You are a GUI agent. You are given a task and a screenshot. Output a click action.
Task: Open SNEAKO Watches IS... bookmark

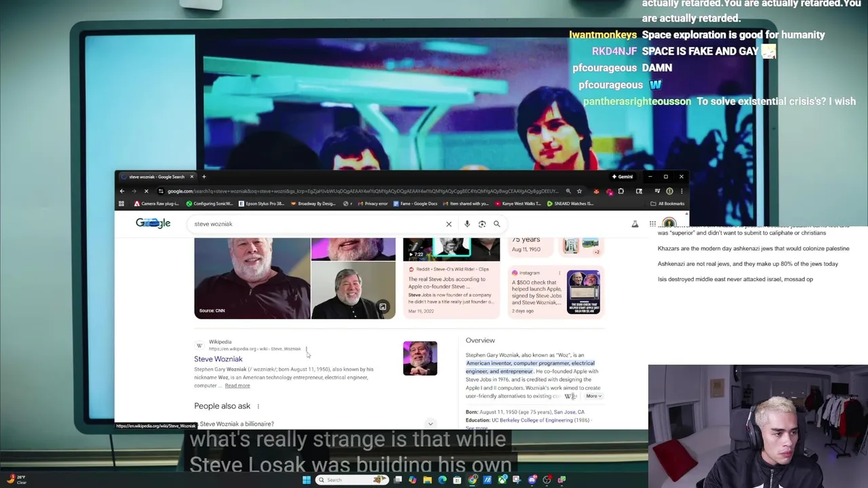(571, 203)
